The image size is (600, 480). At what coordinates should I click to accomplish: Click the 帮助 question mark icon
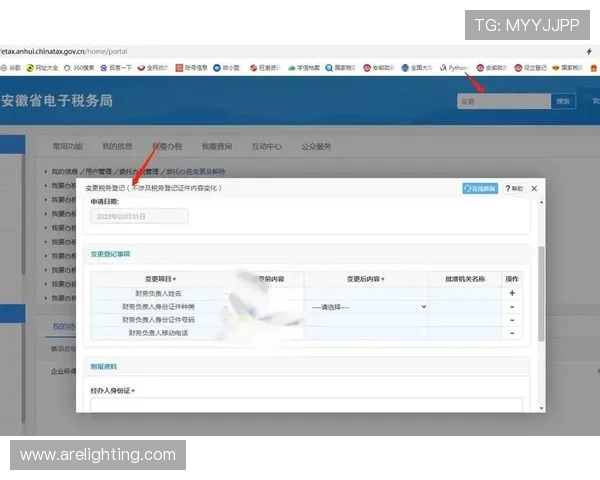tap(514, 188)
